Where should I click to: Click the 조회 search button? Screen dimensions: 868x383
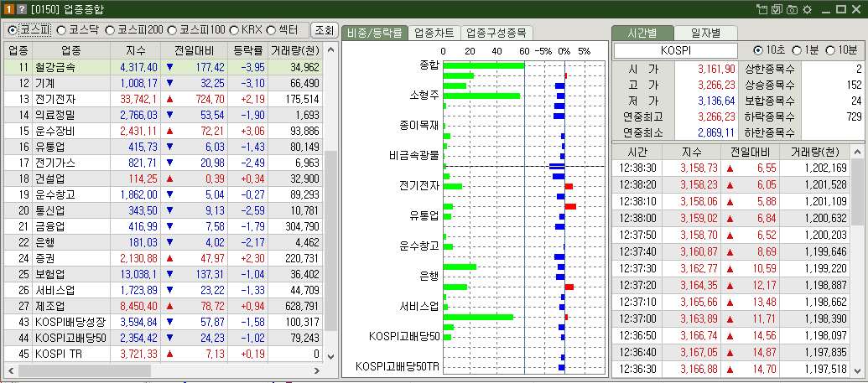point(325,30)
